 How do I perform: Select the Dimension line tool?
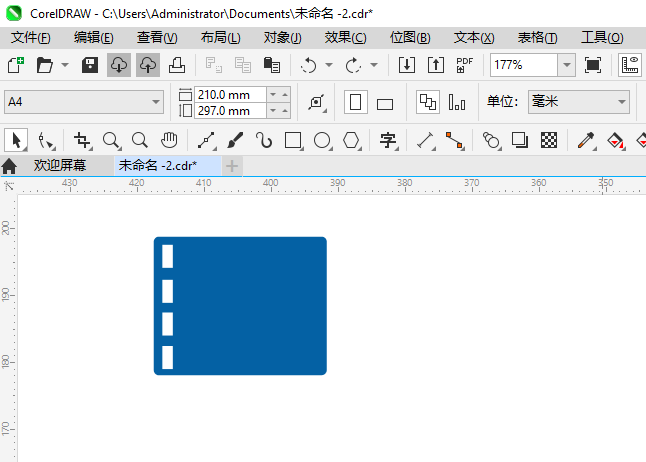click(426, 141)
